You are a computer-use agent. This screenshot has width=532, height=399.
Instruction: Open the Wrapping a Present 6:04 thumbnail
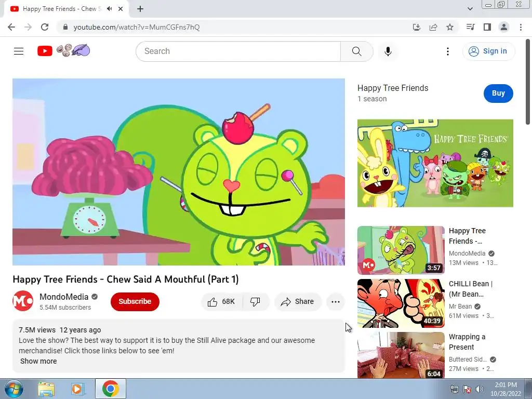pyautogui.click(x=401, y=355)
